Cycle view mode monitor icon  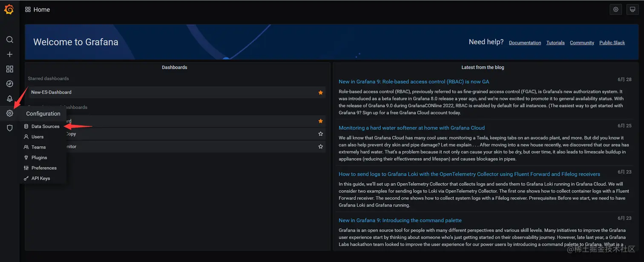pyautogui.click(x=633, y=9)
